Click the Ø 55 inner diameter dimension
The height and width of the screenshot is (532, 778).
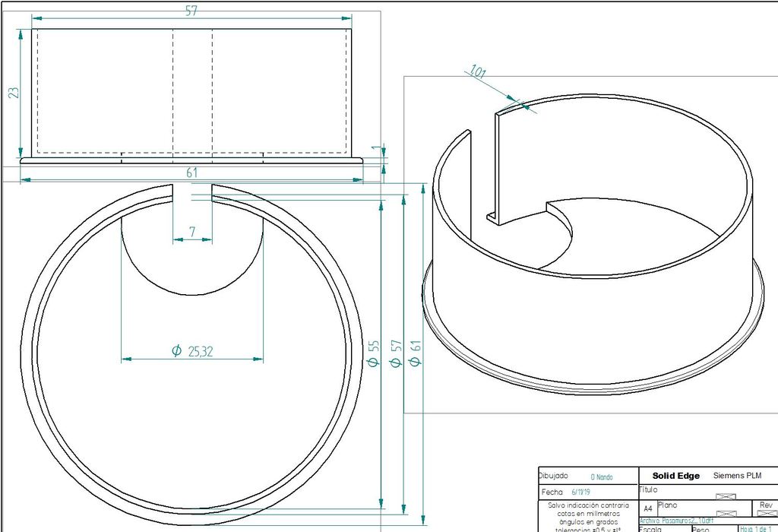(x=373, y=353)
